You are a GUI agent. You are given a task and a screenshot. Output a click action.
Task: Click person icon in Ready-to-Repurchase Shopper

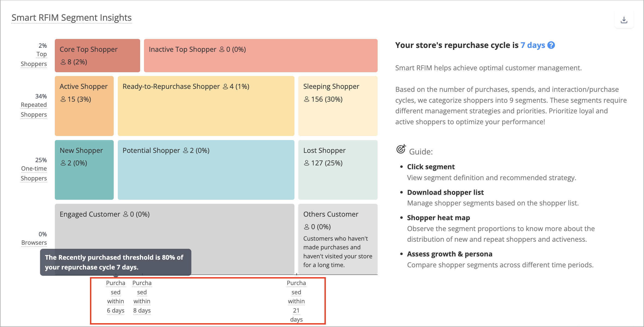225,87
